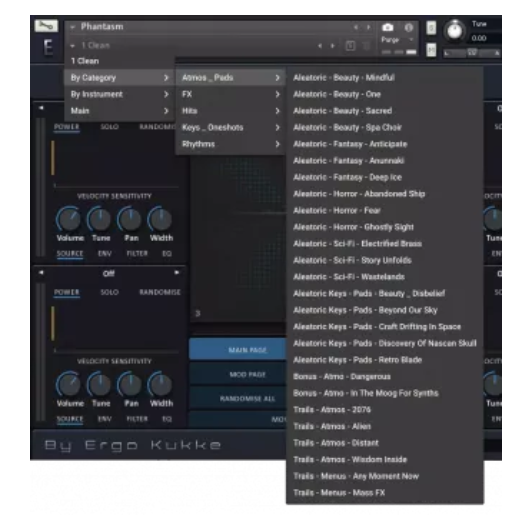Viewport: 530px width, 516px height.
Task: Click the Tune knob of the Off layer
Action: [100, 384]
